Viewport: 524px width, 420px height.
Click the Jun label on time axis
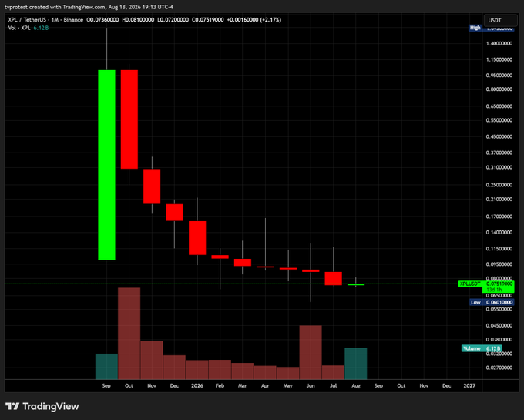coord(311,385)
